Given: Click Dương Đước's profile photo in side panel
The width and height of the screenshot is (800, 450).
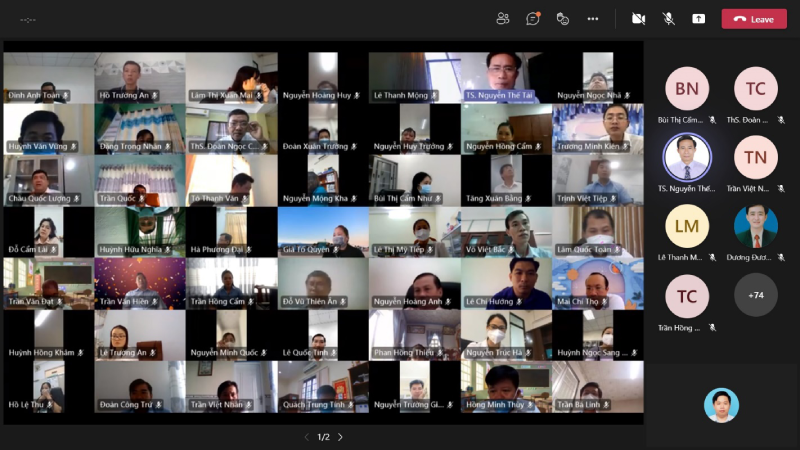Looking at the screenshot, I should [755, 226].
